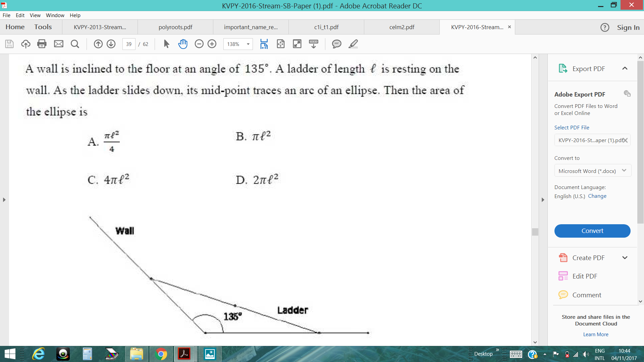
Task: Open the File menu
Action: 6,15
